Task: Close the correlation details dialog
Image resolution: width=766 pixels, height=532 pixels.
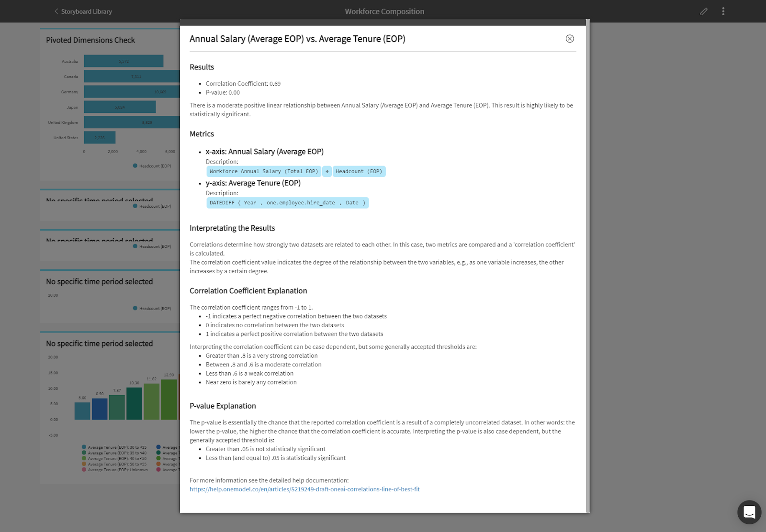Action: click(x=570, y=39)
